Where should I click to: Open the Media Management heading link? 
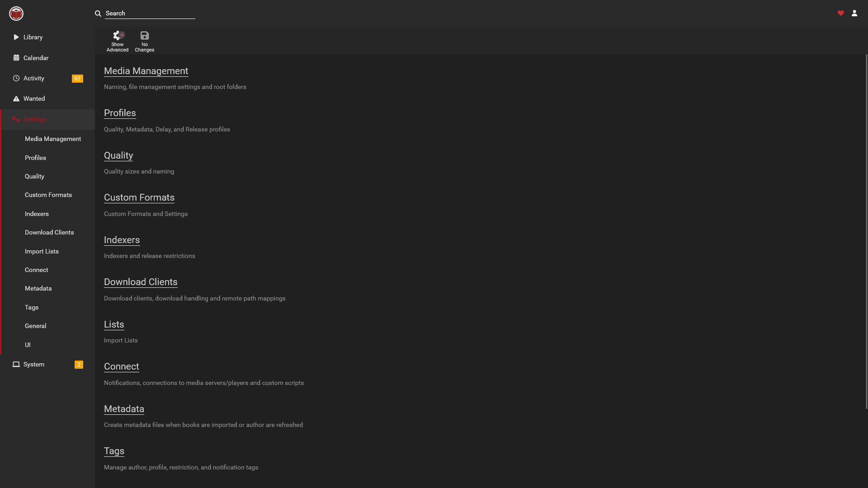tap(146, 71)
